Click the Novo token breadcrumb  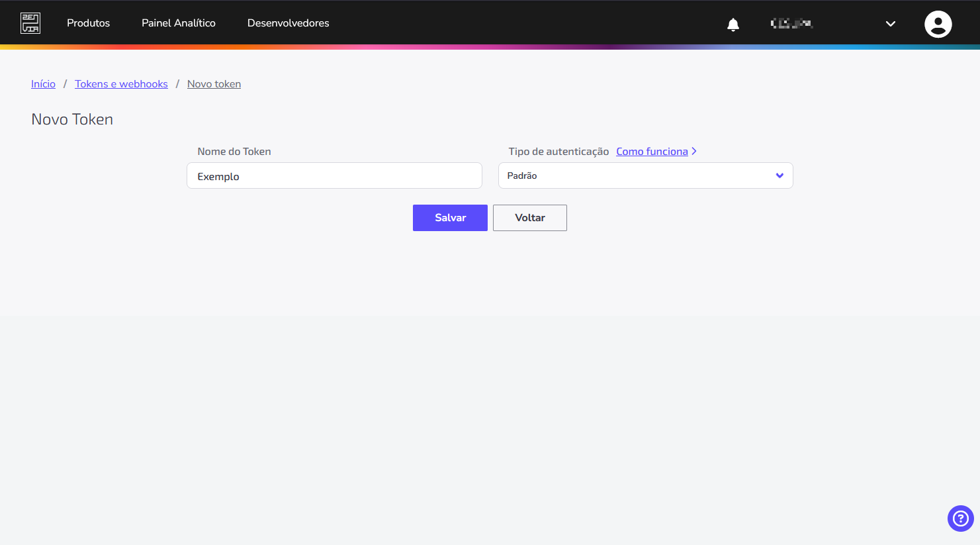tap(214, 84)
